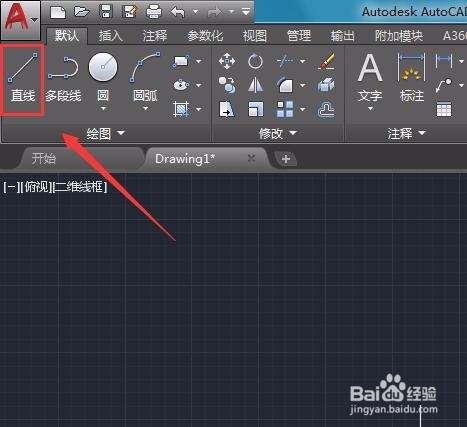This screenshot has width=467, height=427.
Task: Click the Erase tool icon
Action: pyautogui.click(x=326, y=61)
